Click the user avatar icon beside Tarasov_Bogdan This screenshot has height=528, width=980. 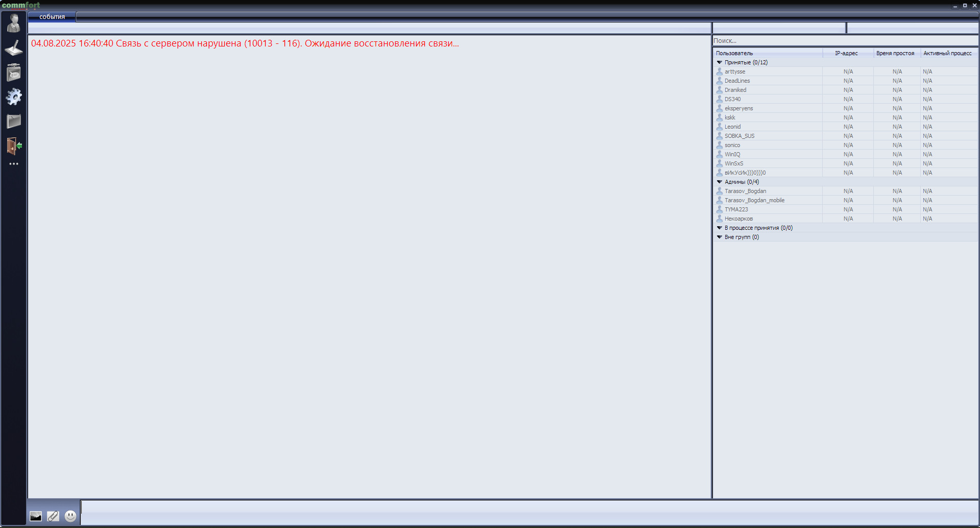click(720, 191)
